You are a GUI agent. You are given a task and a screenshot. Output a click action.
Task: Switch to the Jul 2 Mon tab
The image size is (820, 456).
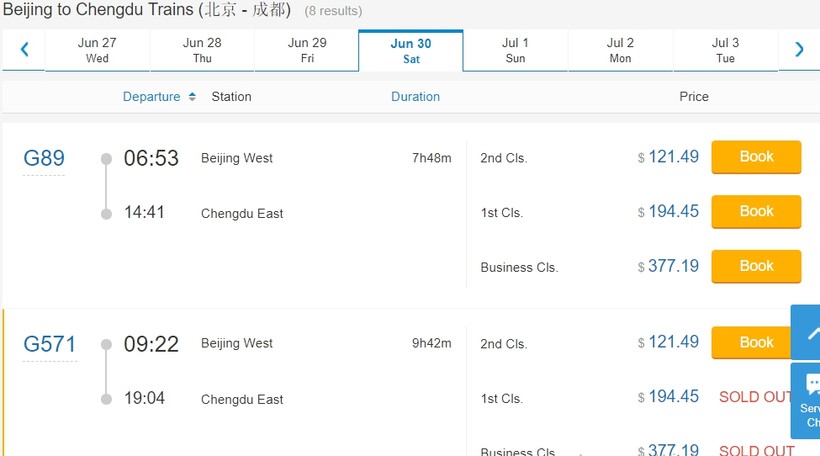(620, 50)
